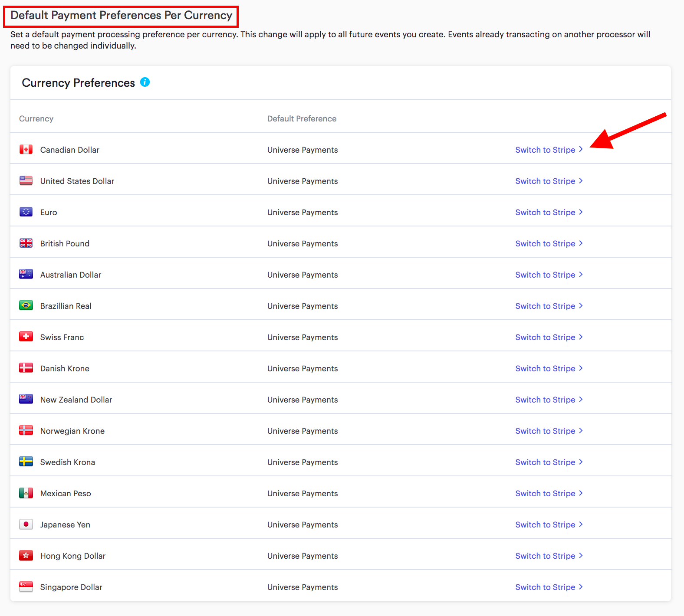Image resolution: width=684 pixels, height=616 pixels.
Task: Click the New Zealand Dollar label
Action: coord(76,400)
